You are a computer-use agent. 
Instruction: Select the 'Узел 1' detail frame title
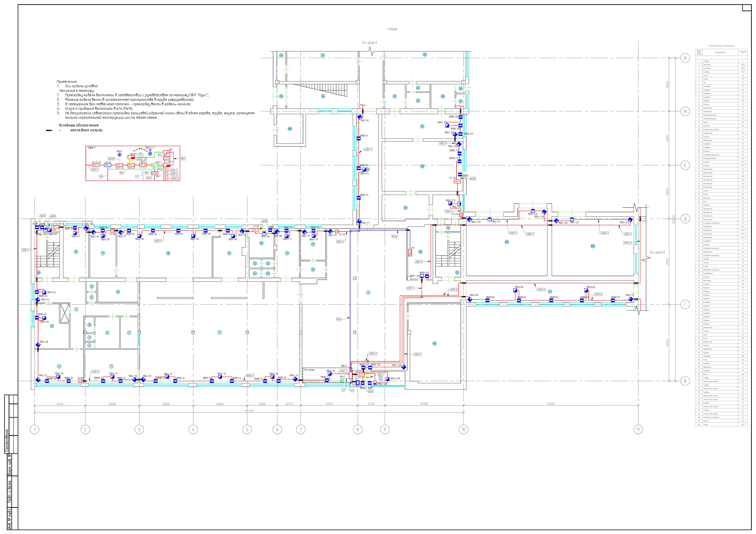click(x=92, y=148)
